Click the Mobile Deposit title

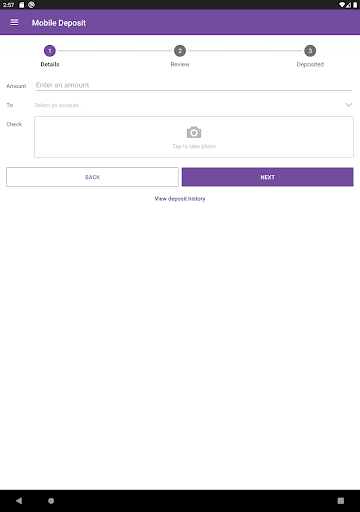coord(59,23)
